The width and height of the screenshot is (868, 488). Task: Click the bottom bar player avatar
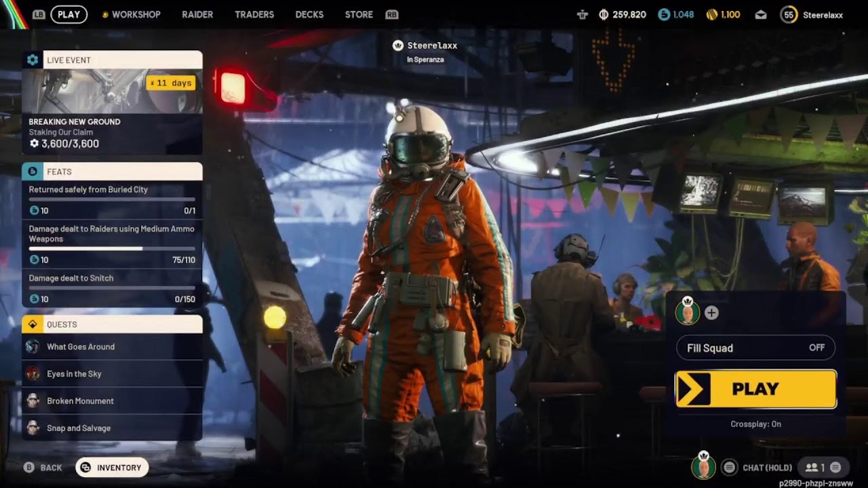click(x=703, y=466)
